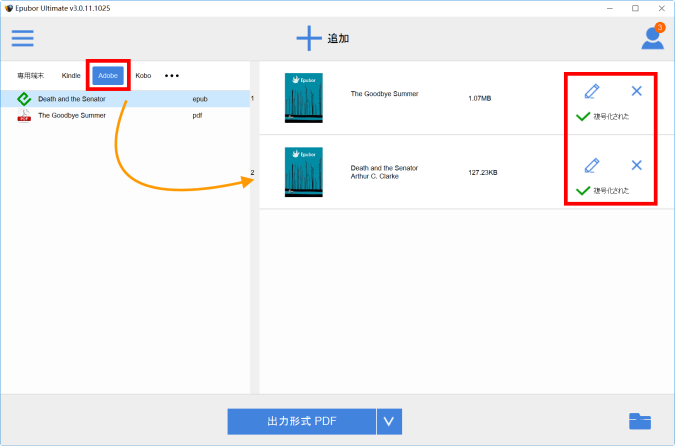Minimize the Epubor Ultimate window

[x=610, y=8]
